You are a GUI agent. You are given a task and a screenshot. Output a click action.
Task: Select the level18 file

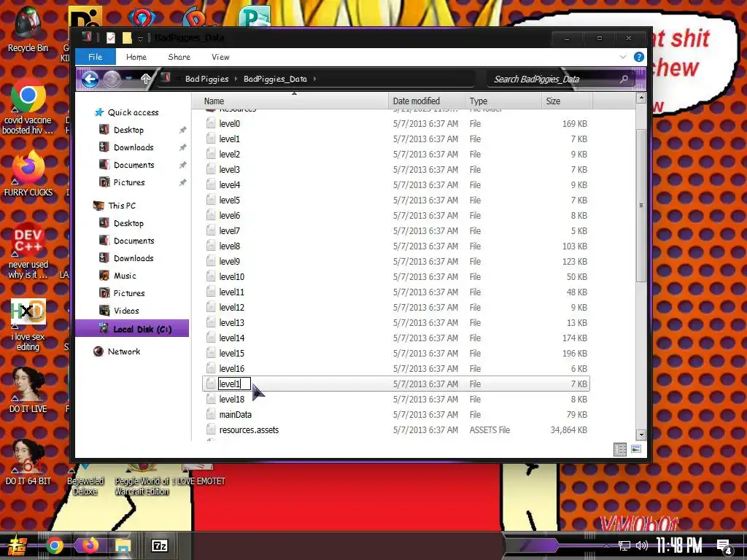tap(231, 400)
